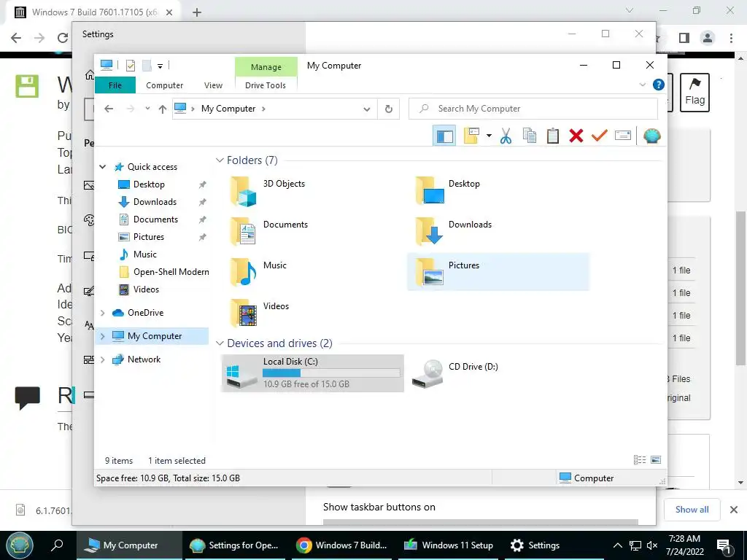Click the Copy toolbar icon
The image size is (747, 560).
[530, 136]
